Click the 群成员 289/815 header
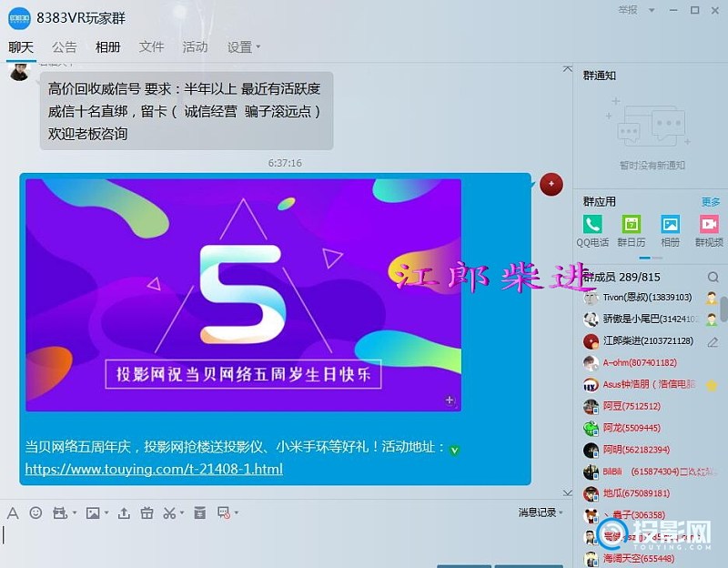Image resolution: width=728 pixels, height=568 pixels. point(622,278)
